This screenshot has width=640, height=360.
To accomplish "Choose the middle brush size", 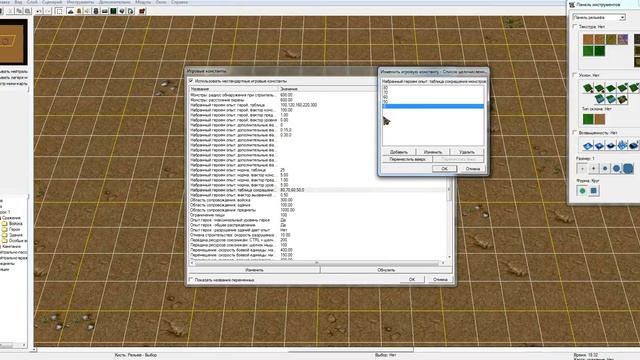I will click(605, 168).
